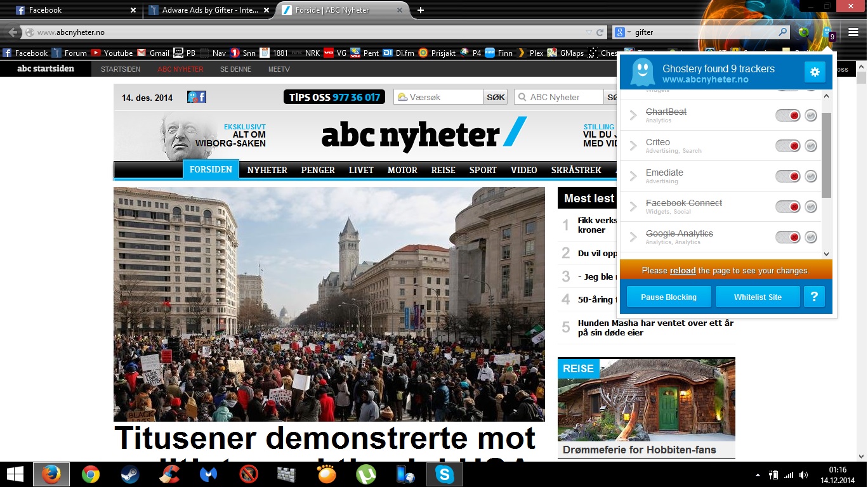Launch Chrome from the taskbar
The width and height of the screenshot is (868, 487).
(91, 474)
